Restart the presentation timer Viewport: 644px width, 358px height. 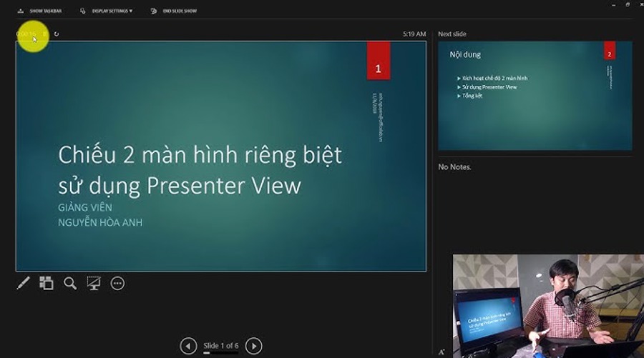click(x=57, y=34)
